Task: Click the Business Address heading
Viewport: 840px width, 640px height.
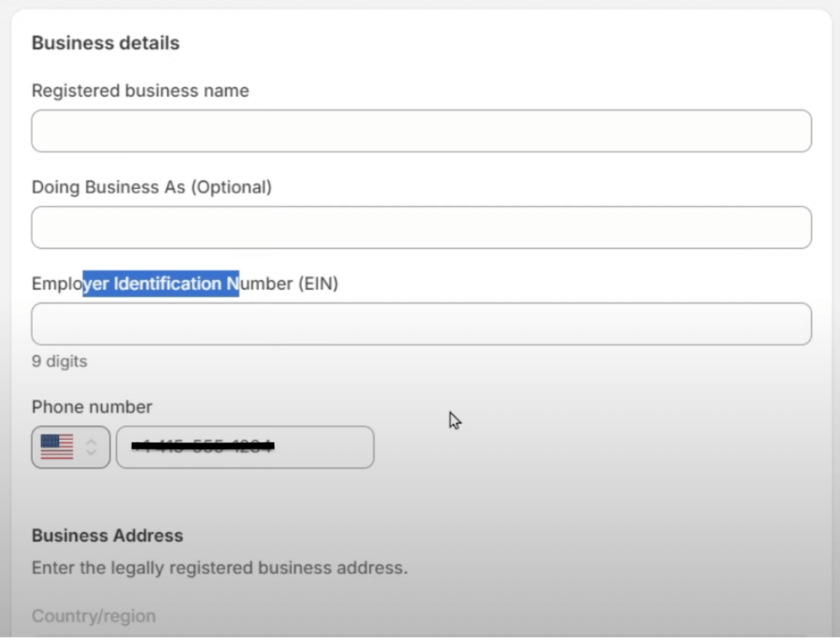Action: 107,536
